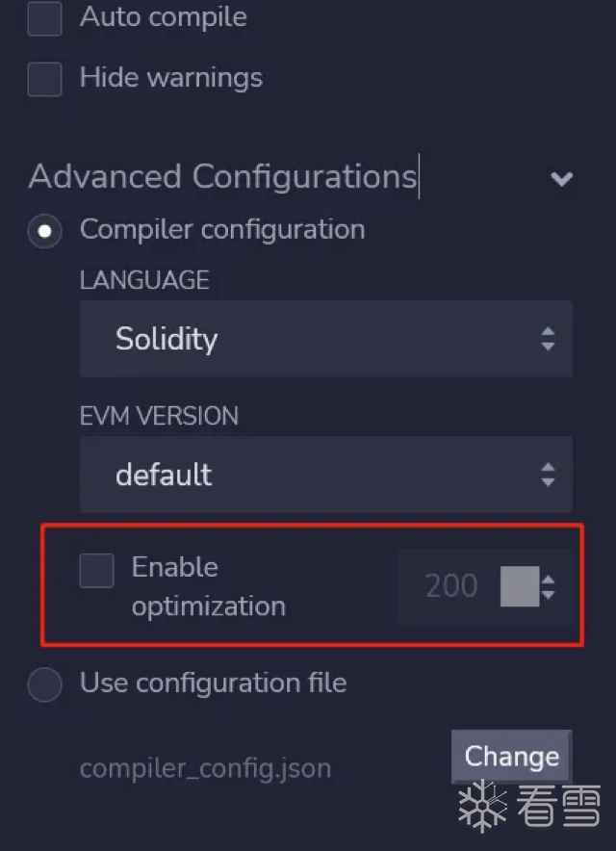Choose the Use configuration file radio option

point(44,684)
